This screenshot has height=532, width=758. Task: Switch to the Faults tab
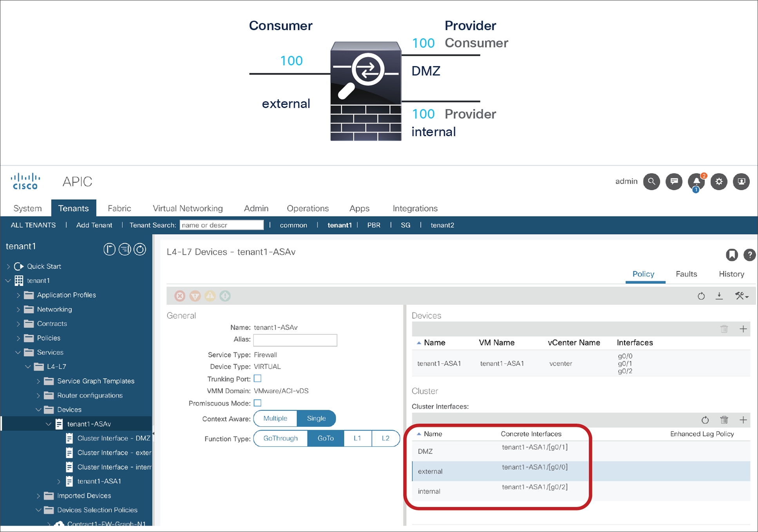click(x=686, y=274)
